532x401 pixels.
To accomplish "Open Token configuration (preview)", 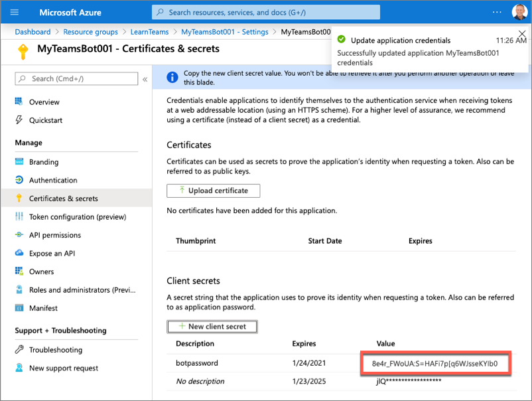I will click(x=78, y=216).
